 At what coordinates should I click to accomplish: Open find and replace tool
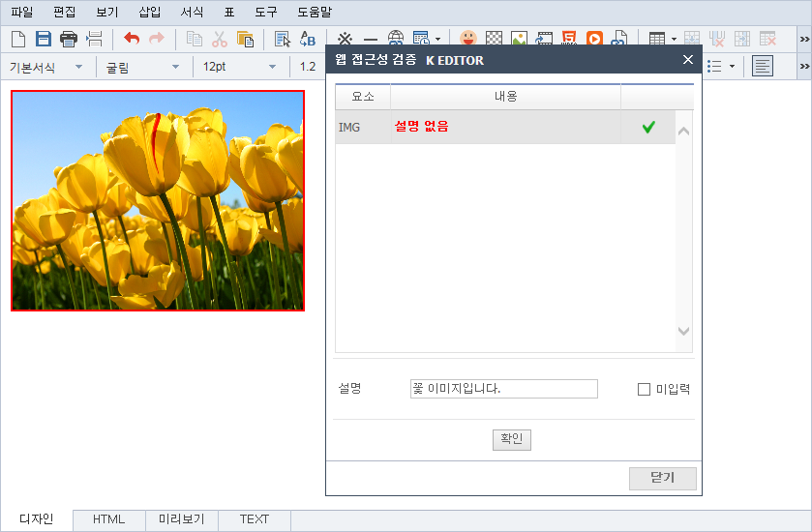pyautogui.click(x=308, y=39)
